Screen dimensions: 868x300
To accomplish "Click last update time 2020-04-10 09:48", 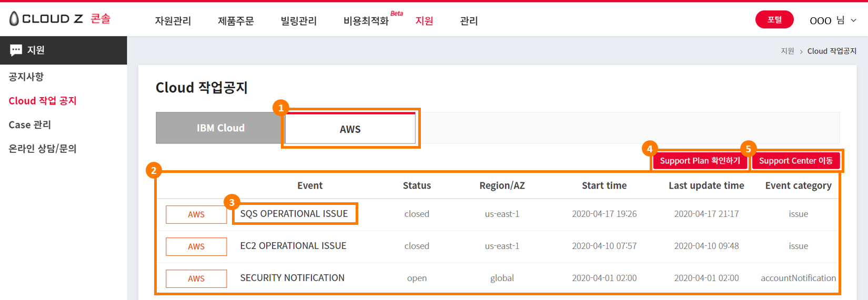I will (706, 246).
